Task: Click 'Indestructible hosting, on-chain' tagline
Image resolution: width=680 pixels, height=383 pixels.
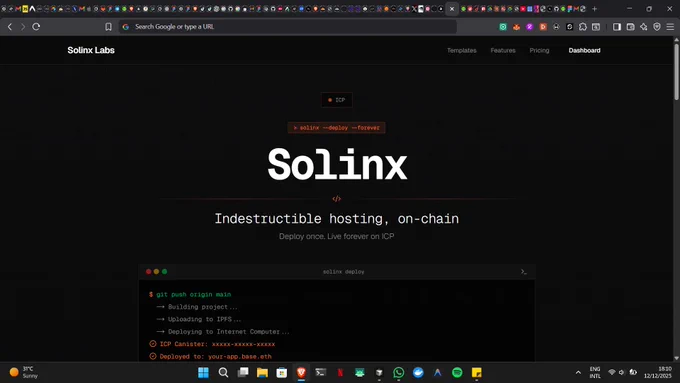Action: 337,219
